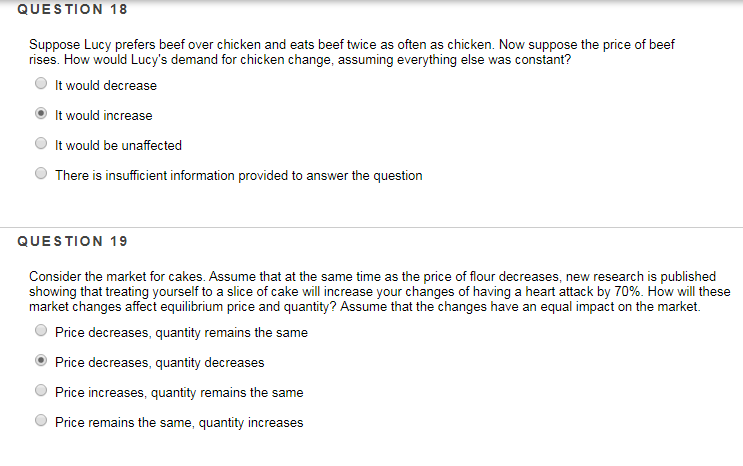743x466 pixels.
Task: Click the 'It would decrease' answer text
Action: (x=106, y=86)
